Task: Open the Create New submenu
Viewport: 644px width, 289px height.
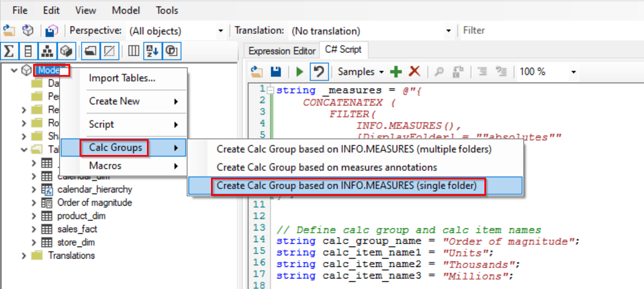Action: [x=123, y=101]
